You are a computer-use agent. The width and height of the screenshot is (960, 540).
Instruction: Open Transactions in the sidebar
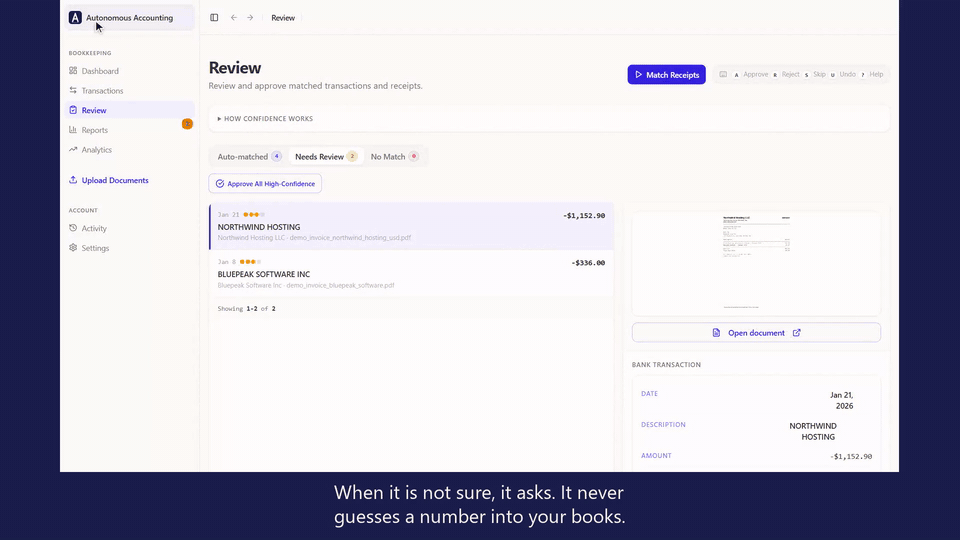pyautogui.click(x=130, y=91)
